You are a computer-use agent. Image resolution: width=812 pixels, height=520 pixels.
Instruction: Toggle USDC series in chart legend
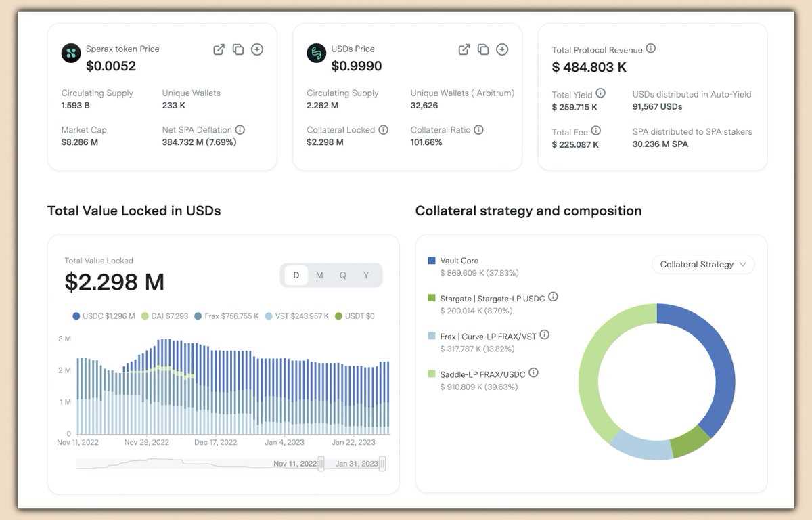click(104, 316)
